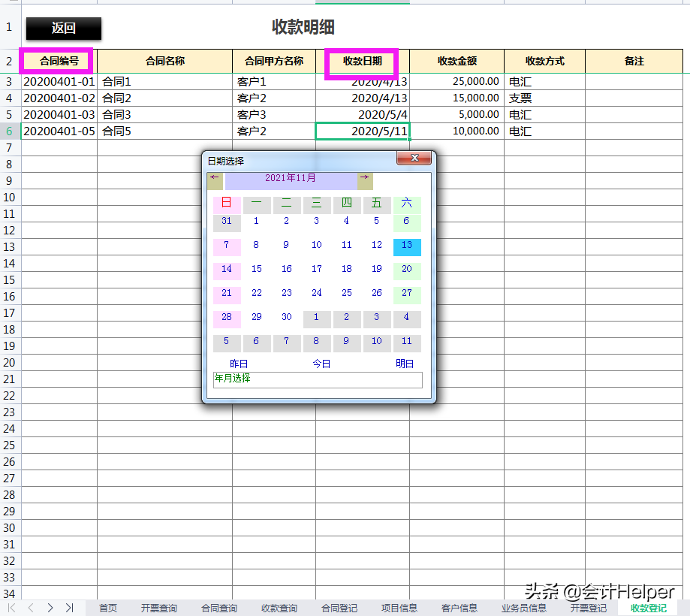Click the 合同编号 column header
The image size is (690, 616).
coord(59,61)
